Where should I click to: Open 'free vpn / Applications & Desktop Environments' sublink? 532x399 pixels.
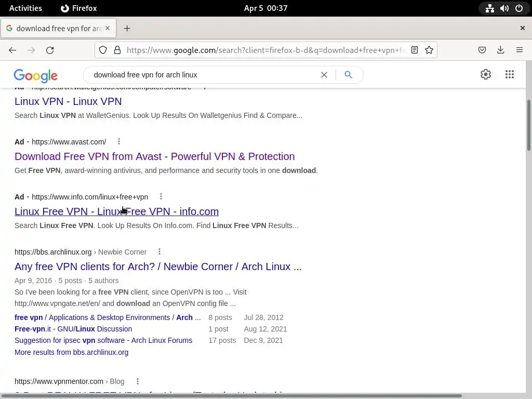coord(108,317)
